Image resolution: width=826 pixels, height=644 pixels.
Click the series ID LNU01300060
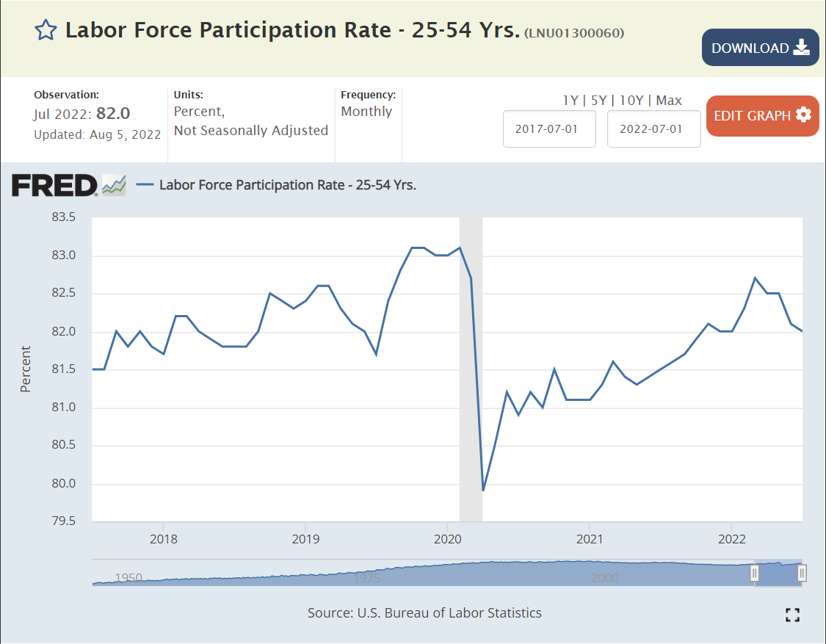coord(574,33)
